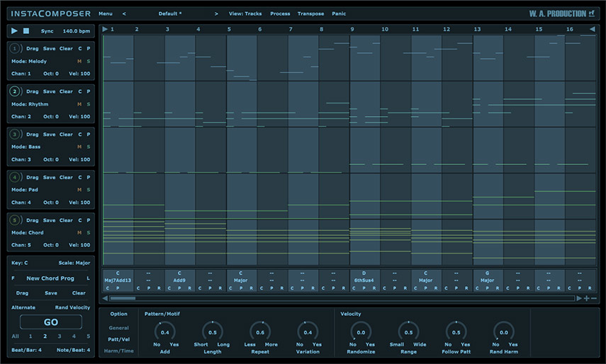Open the View: Tracks selector
This screenshot has height=364, width=606.
pos(245,13)
